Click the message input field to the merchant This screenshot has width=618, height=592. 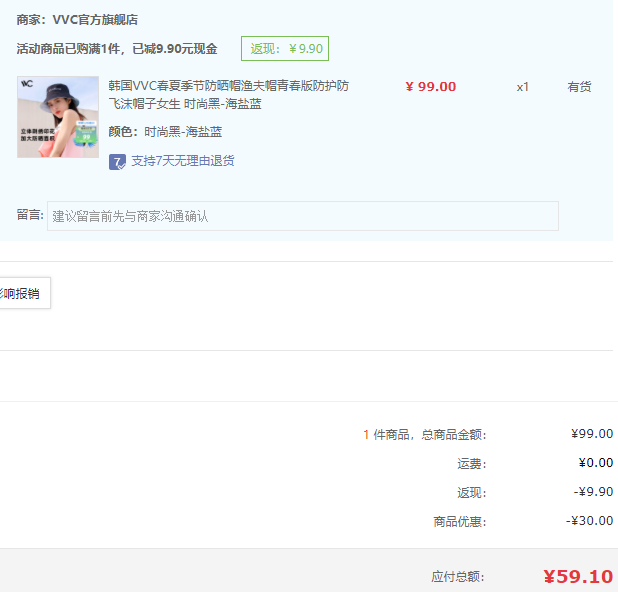point(303,216)
